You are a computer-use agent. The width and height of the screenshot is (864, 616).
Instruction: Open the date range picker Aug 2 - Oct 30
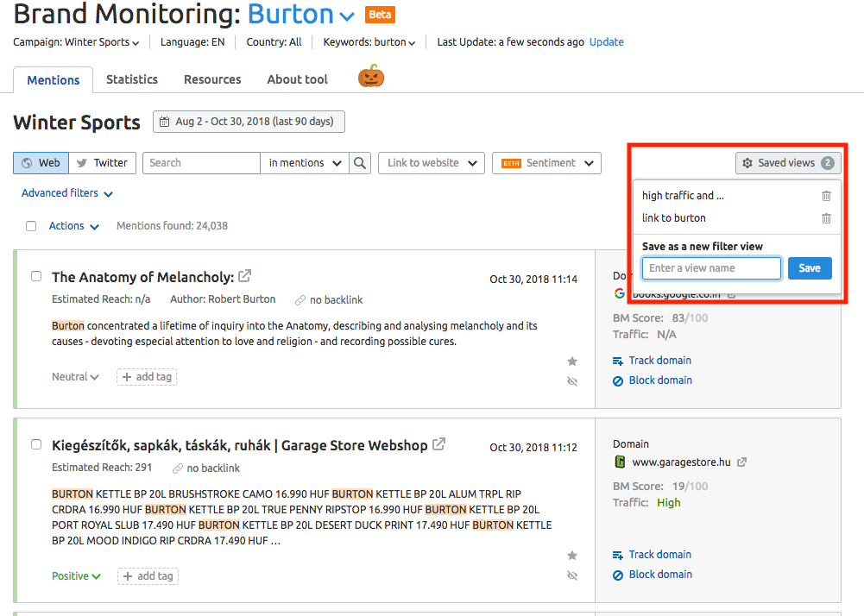249,122
